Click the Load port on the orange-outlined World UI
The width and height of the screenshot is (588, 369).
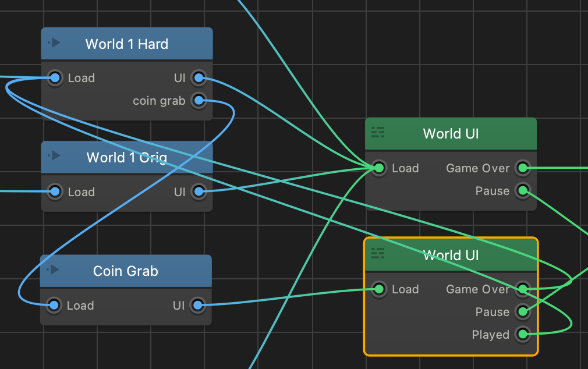(379, 289)
